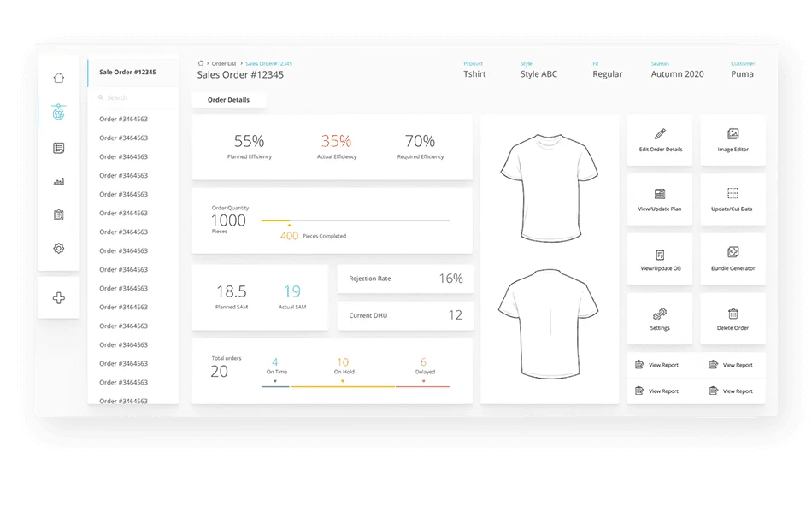This screenshot has height=511, width=812.
Task: Click the Delete Order trash tile
Action: tap(733, 320)
